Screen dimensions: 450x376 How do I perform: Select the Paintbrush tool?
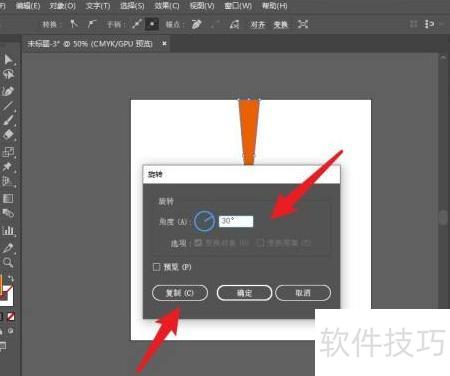point(8,120)
